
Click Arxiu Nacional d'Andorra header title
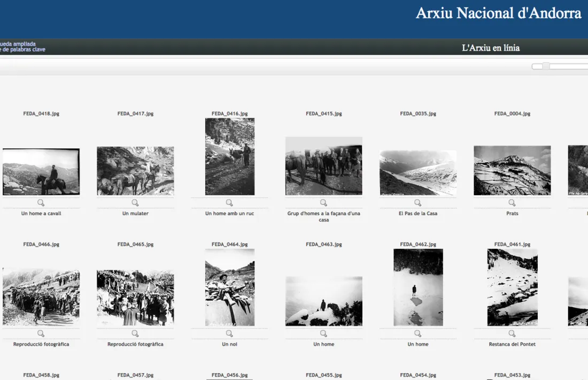point(498,13)
